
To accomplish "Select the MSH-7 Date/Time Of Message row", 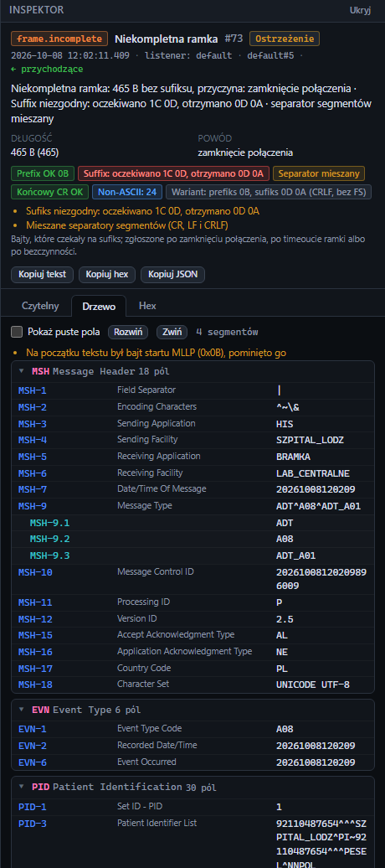I will click(193, 489).
